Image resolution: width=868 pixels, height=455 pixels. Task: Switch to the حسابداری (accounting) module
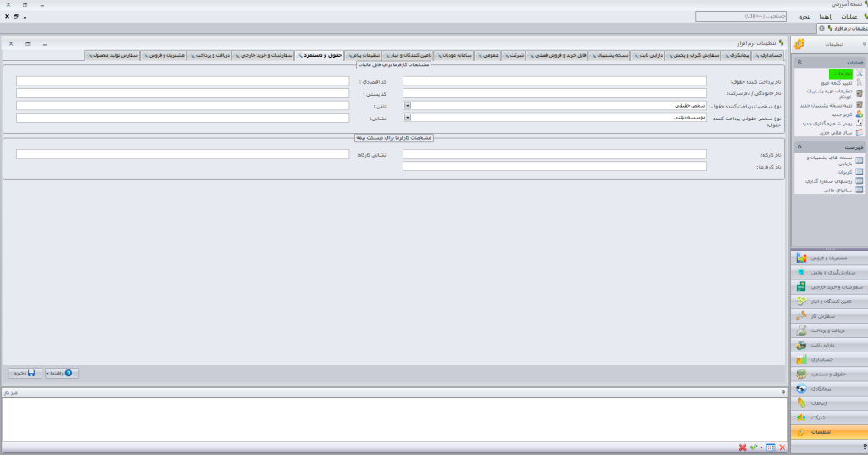pos(829,360)
